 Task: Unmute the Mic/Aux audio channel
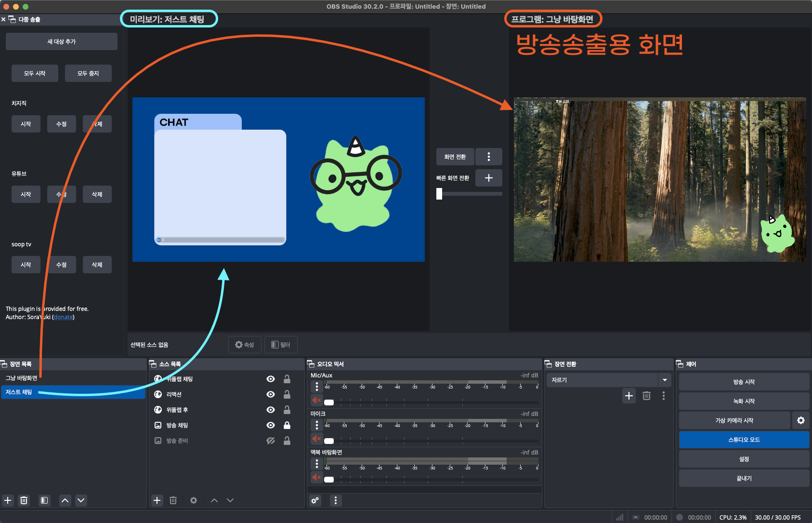(316, 400)
